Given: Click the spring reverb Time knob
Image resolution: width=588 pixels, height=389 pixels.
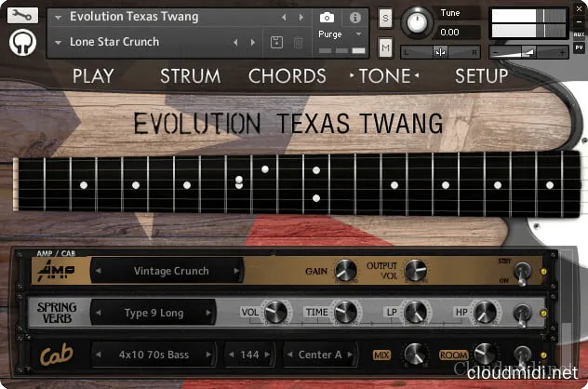Looking at the screenshot, I should click(x=345, y=313).
